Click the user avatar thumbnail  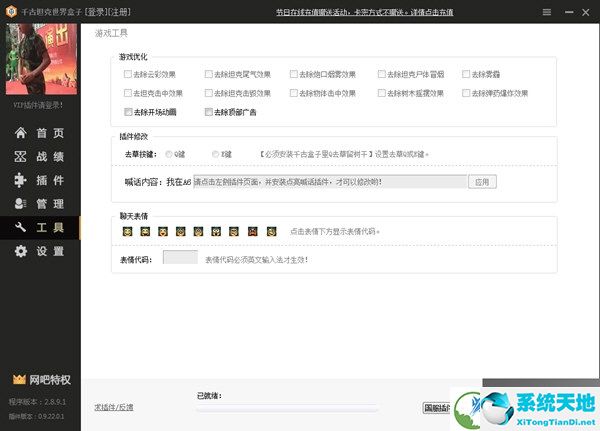tap(41, 59)
